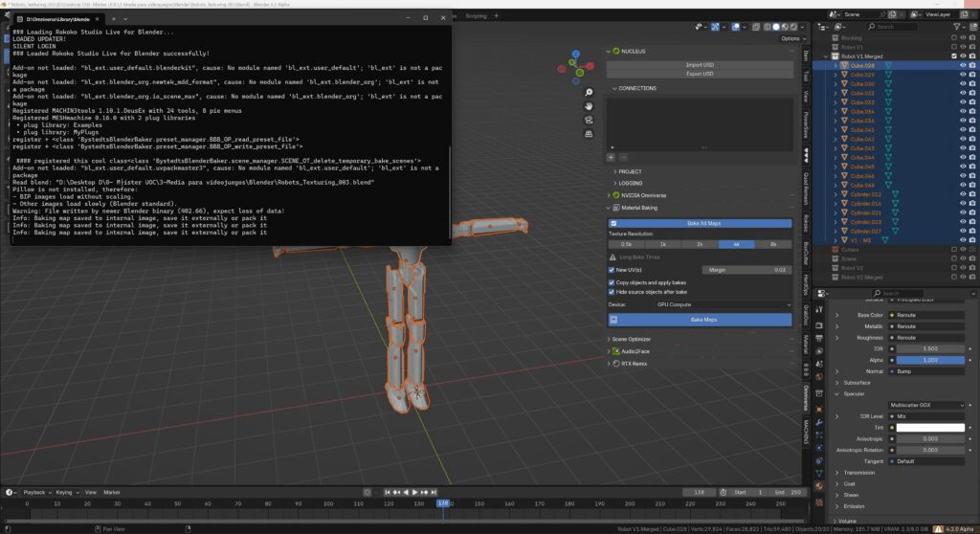Screen dimensions: 980x534
Task: Click the white Tint color swatch
Action: coord(931,428)
